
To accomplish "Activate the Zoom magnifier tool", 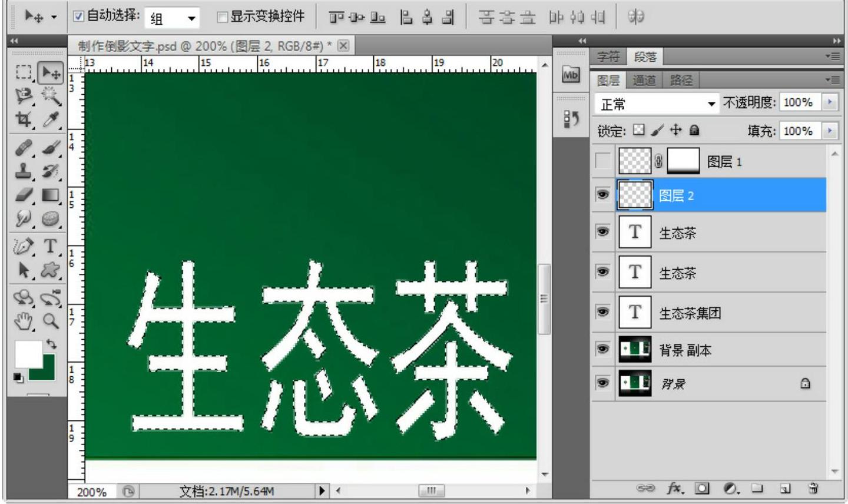I will pyautogui.click(x=51, y=321).
